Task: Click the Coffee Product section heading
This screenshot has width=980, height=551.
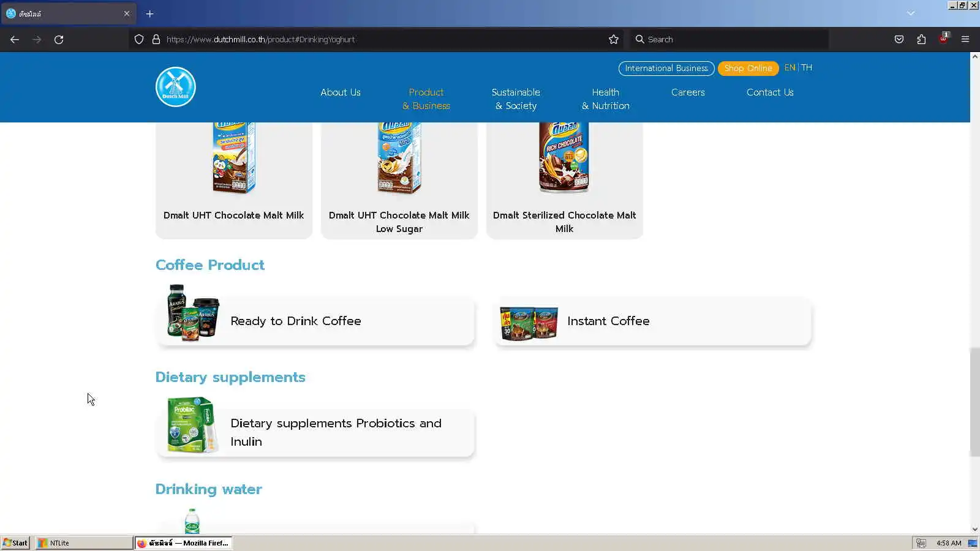Action: tap(210, 265)
